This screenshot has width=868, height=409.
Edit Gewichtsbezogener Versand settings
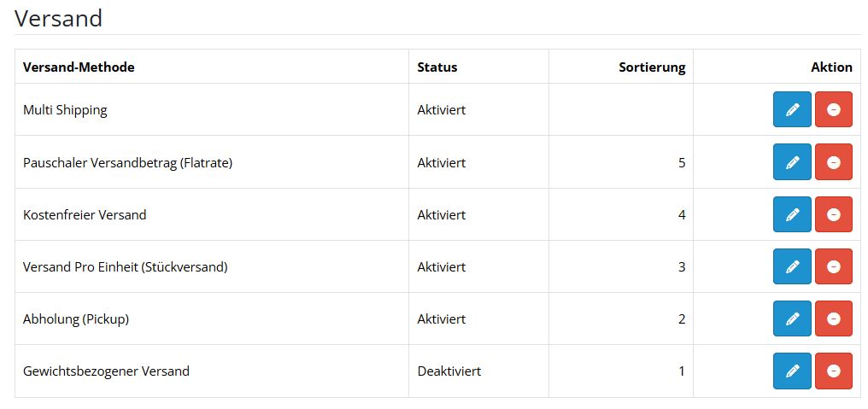pyautogui.click(x=792, y=371)
